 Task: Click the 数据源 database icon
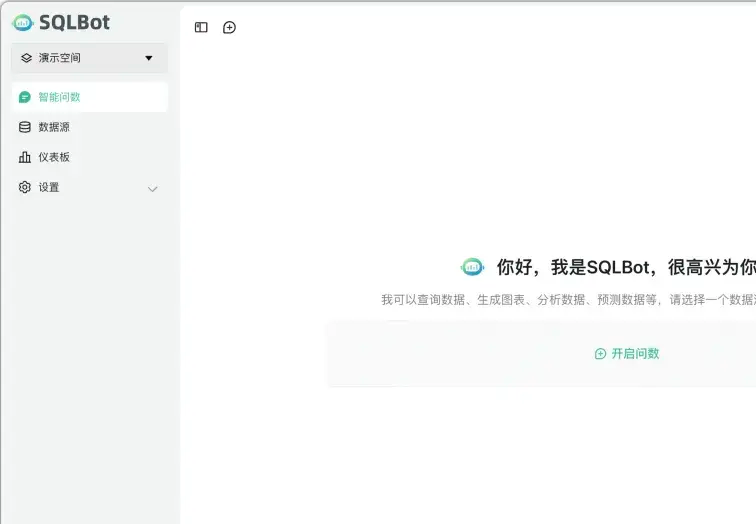point(25,127)
